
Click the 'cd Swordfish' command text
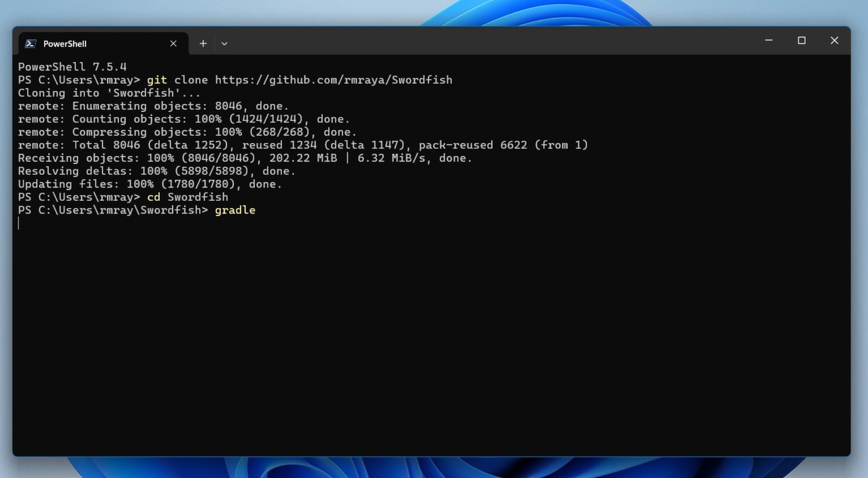coord(187,197)
